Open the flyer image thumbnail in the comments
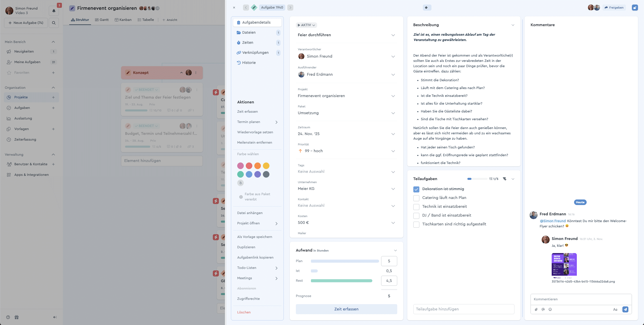Viewport: 644px width, 325px height. click(x=564, y=265)
